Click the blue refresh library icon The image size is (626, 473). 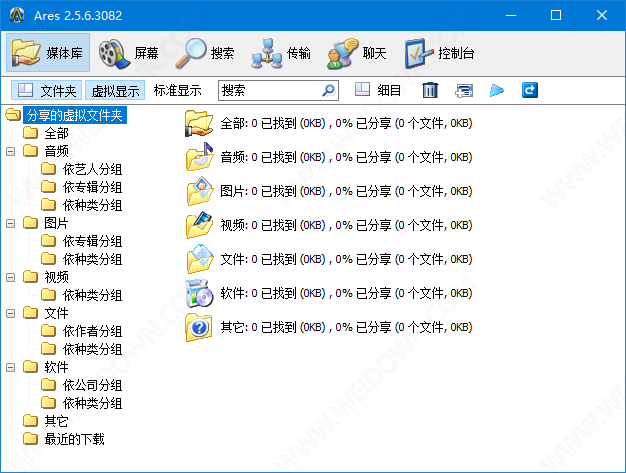pos(530,90)
